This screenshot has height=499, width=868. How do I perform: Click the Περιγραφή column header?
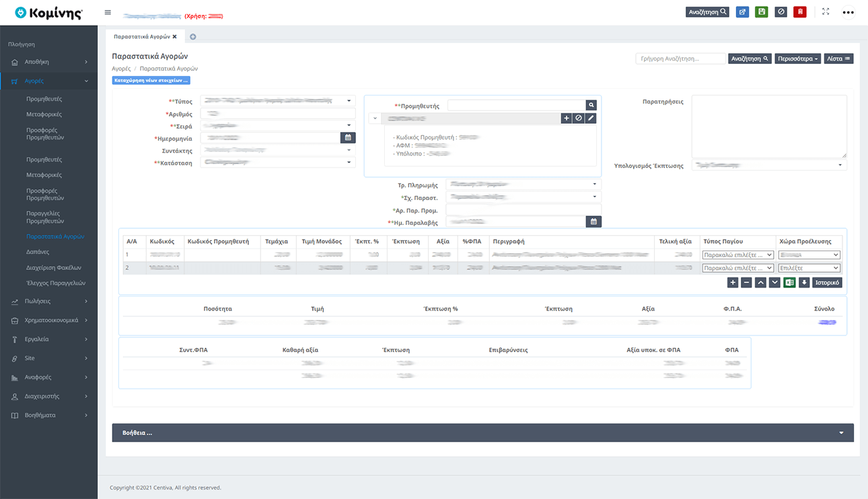coord(509,241)
